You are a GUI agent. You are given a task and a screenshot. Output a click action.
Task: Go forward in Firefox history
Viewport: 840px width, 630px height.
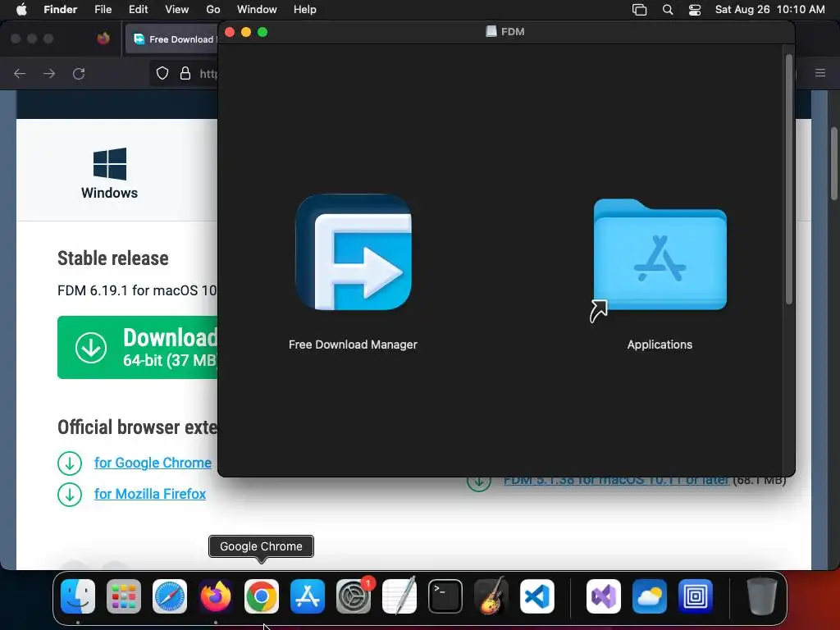(x=49, y=73)
